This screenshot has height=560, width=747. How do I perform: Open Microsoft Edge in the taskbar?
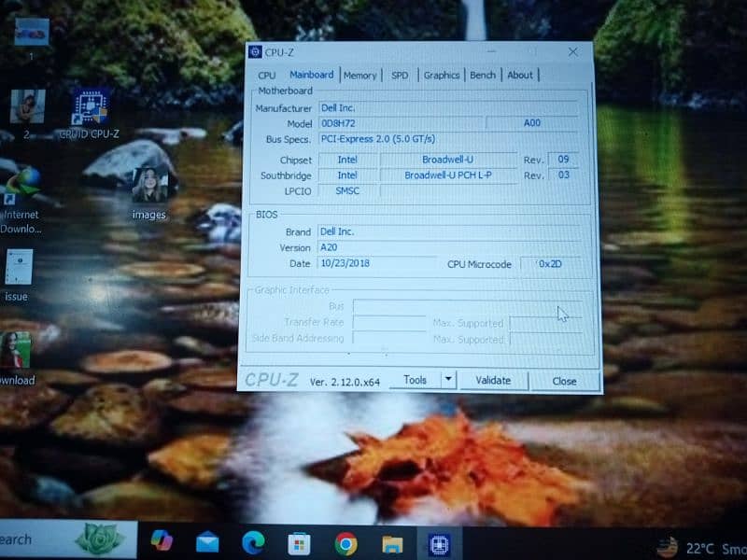tap(253, 542)
